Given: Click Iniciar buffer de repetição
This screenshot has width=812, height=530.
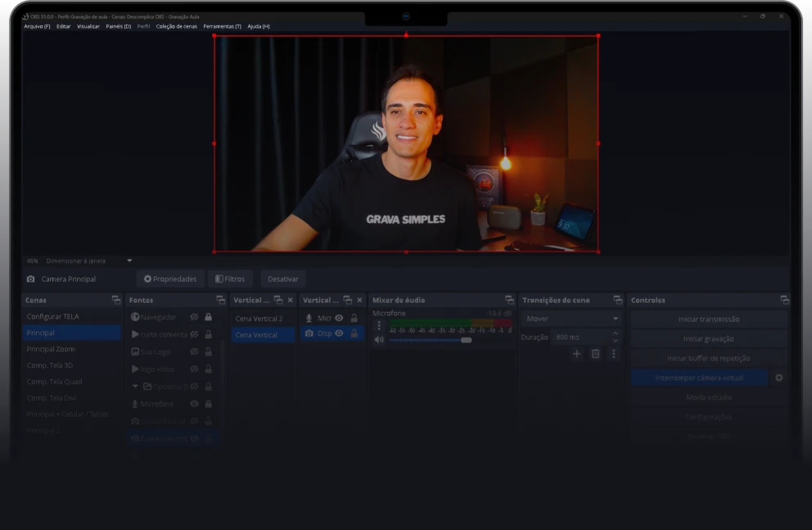Looking at the screenshot, I should (708, 359).
